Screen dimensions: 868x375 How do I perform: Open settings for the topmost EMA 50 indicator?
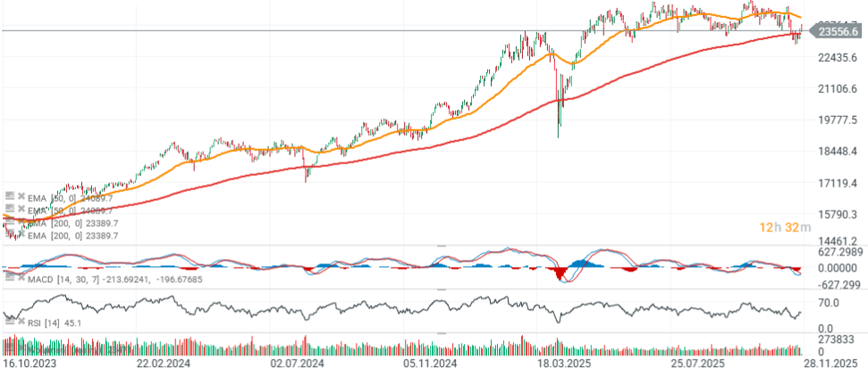click(8, 195)
